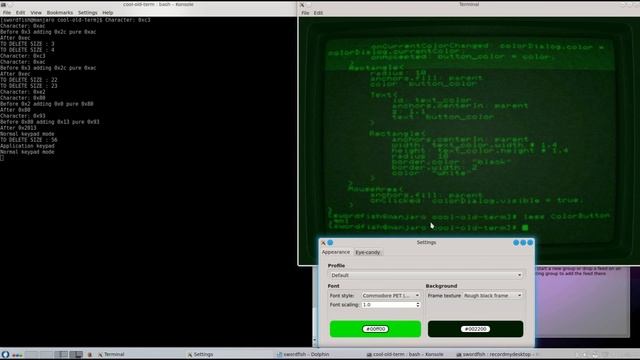
Task: Expand the Font style dropdown
Action: (391, 295)
